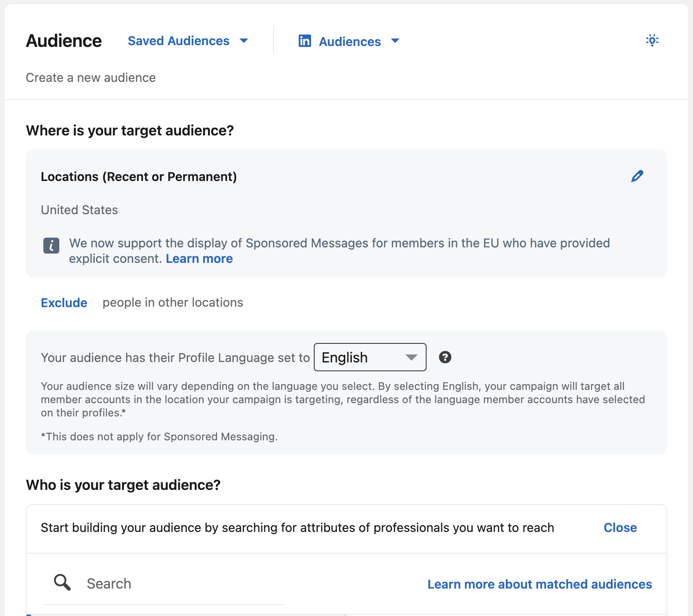Select the United States location entry
693x616 pixels.
tap(79, 210)
